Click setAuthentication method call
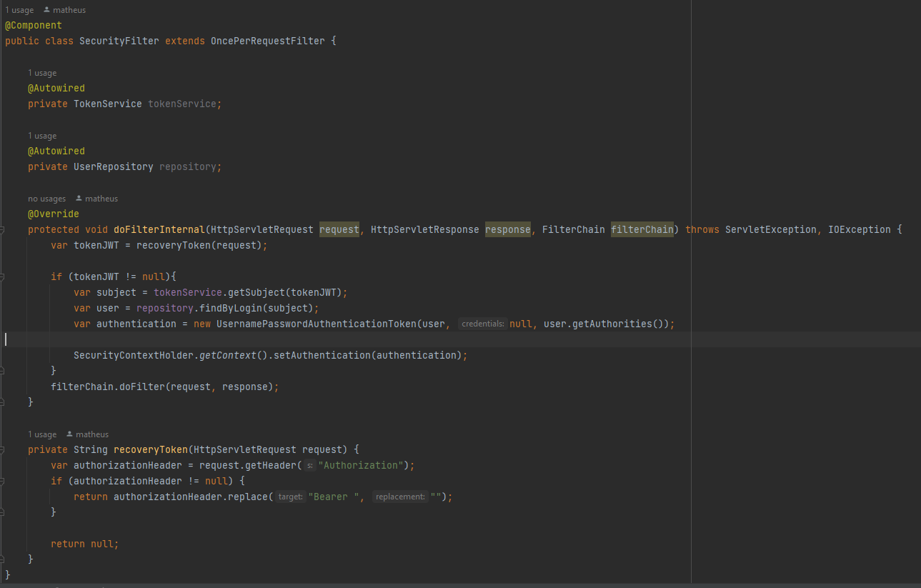This screenshot has height=588, width=921. point(322,356)
